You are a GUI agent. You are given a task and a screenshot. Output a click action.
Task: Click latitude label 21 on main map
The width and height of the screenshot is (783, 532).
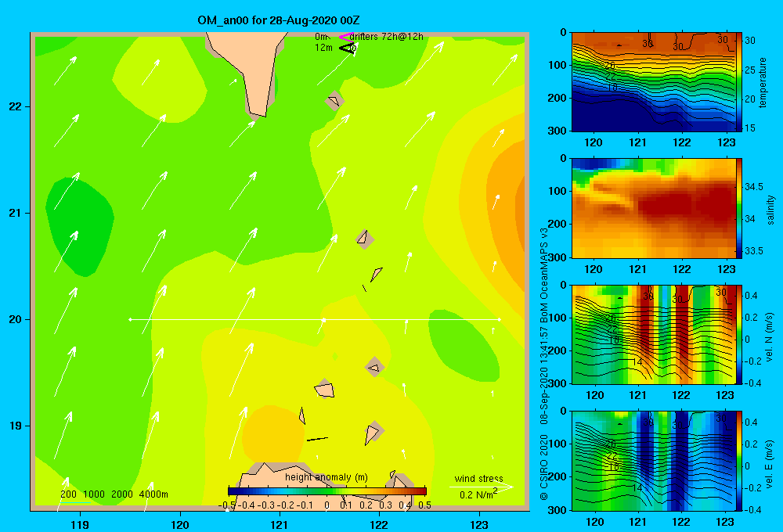(15, 213)
